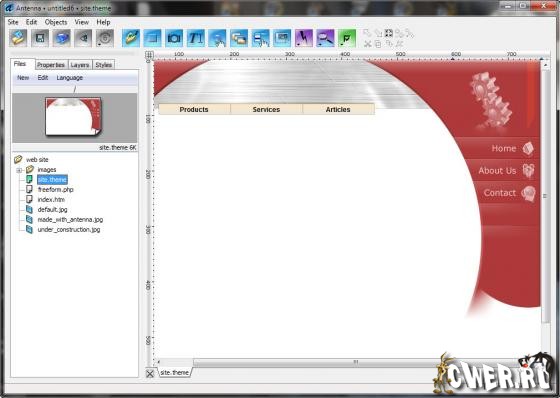Viewport: 560px width, 398px height.
Task: Click the site.theme preview thumbnail
Action: (x=74, y=117)
